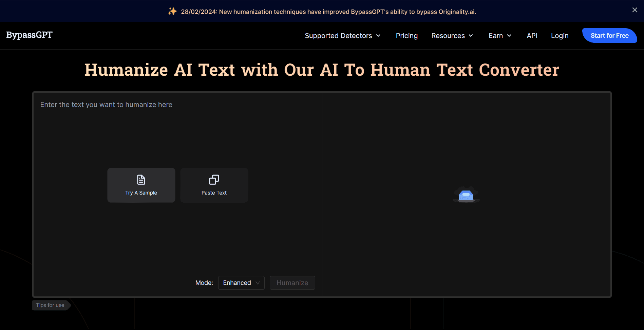
Task: Open the Tips for use tag
Action: pyautogui.click(x=50, y=305)
